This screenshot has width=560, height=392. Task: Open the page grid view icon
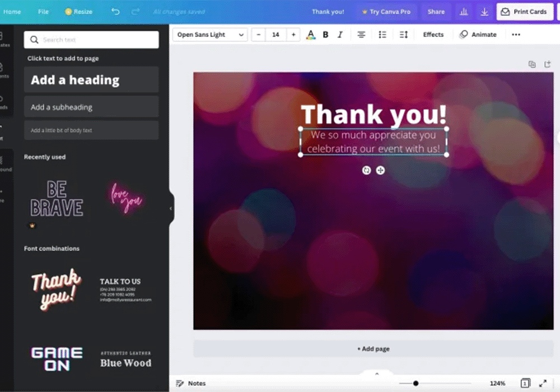tap(525, 383)
